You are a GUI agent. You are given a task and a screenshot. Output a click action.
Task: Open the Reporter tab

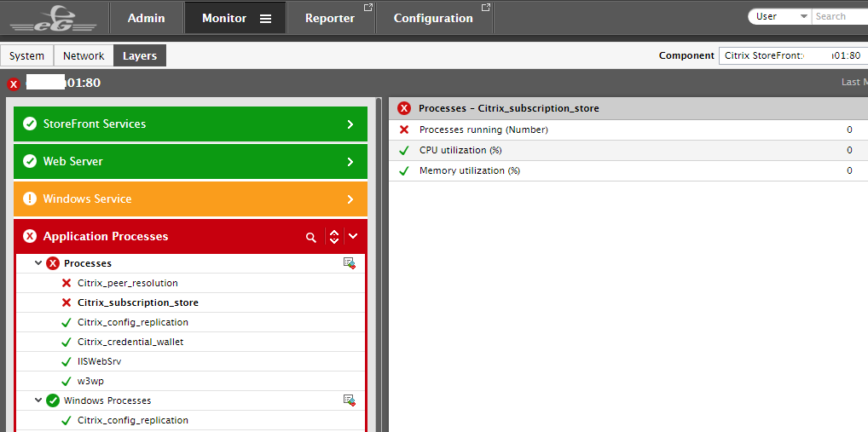[331, 18]
